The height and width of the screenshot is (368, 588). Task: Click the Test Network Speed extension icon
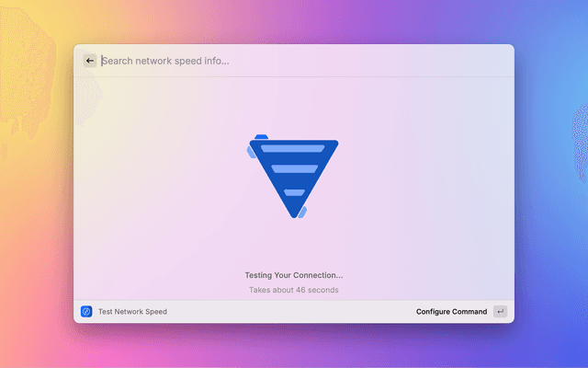[x=86, y=312]
